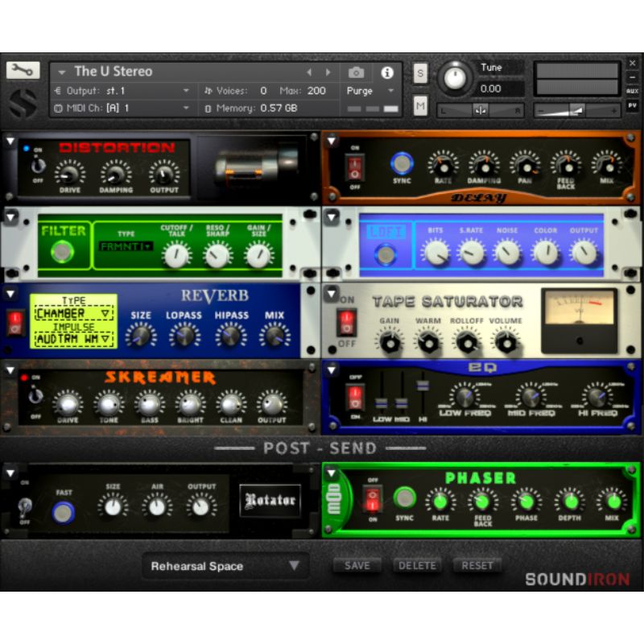Open the instrument info icon
644x644 pixels.
point(387,72)
